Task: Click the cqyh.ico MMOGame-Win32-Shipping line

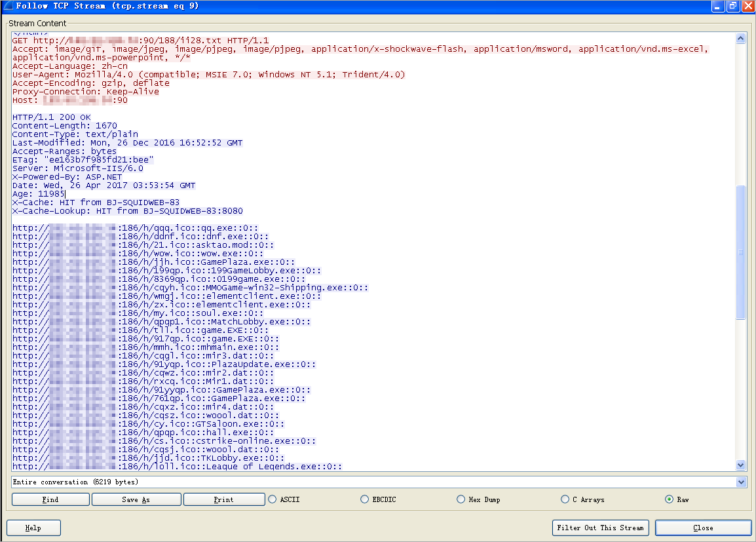Action: [x=190, y=288]
